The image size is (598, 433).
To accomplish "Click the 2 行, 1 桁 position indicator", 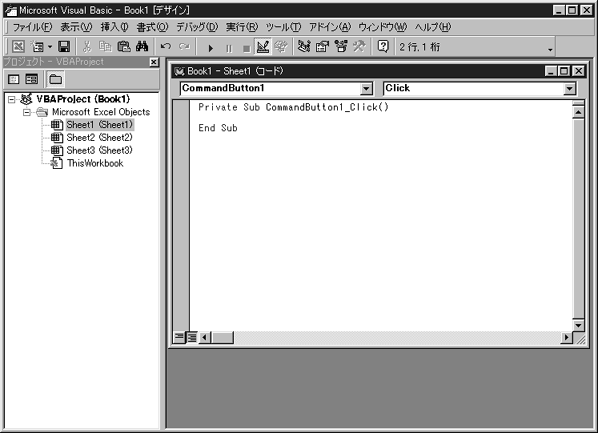I will 420,47.
